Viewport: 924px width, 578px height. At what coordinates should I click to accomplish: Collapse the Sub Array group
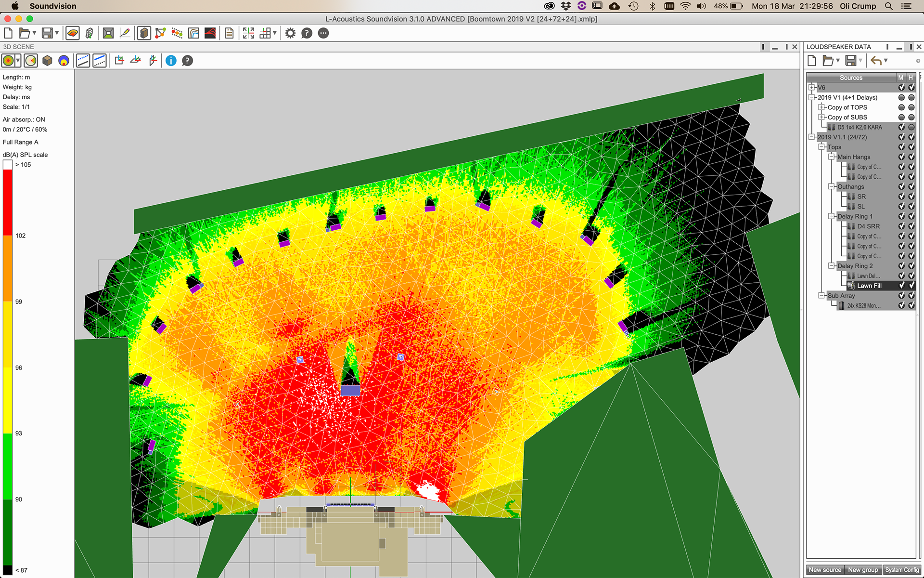pyautogui.click(x=822, y=295)
